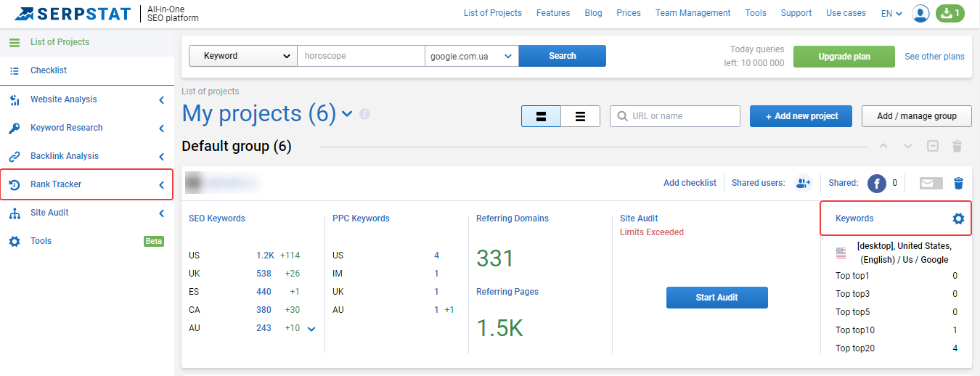This screenshot has width=980, height=376.
Task: Open Team Management in top menu
Action: pyautogui.click(x=693, y=13)
